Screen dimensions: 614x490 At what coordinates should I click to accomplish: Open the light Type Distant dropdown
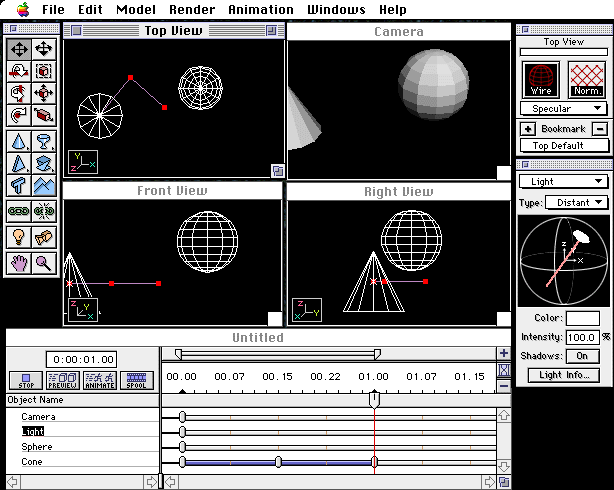[576, 202]
